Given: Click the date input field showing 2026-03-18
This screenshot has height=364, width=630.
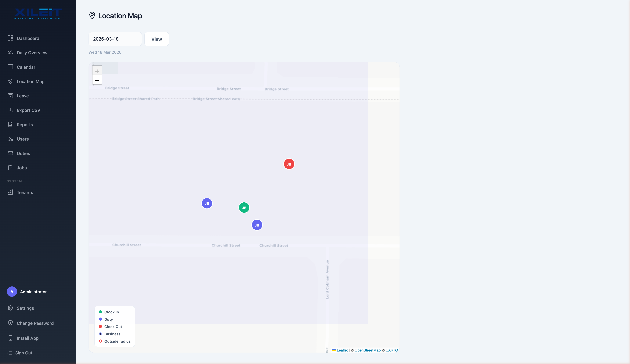Looking at the screenshot, I should [x=115, y=39].
